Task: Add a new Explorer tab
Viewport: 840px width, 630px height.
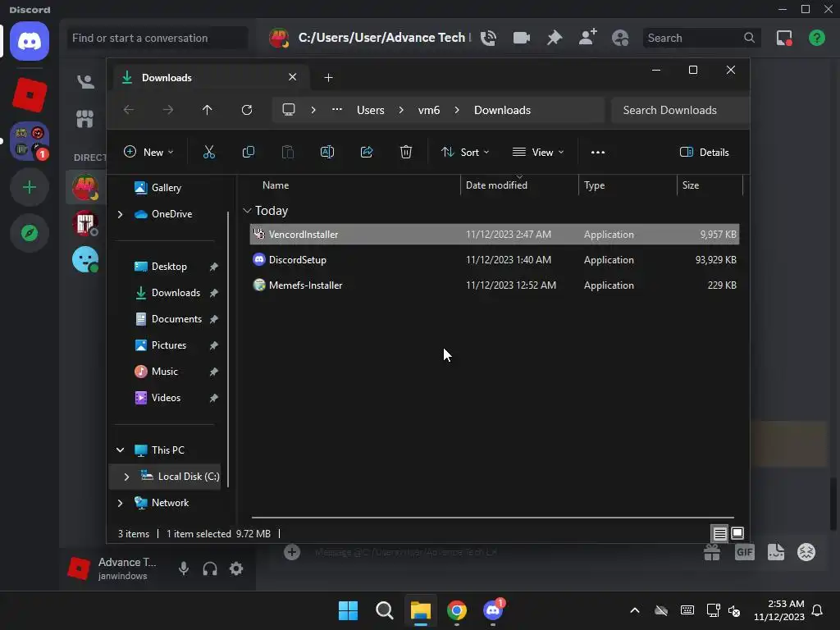Action: pyautogui.click(x=328, y=78)
